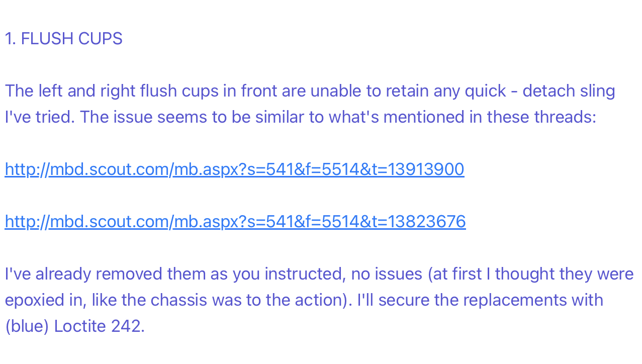Viewport: 642px width, 364px height.
Task: Open the scout.com link ending in 13823676
Action: [235, 222]
